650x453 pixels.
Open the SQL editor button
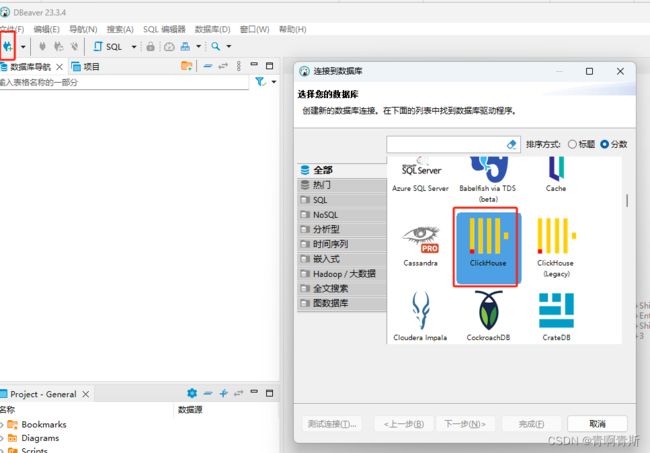(108, 46)
